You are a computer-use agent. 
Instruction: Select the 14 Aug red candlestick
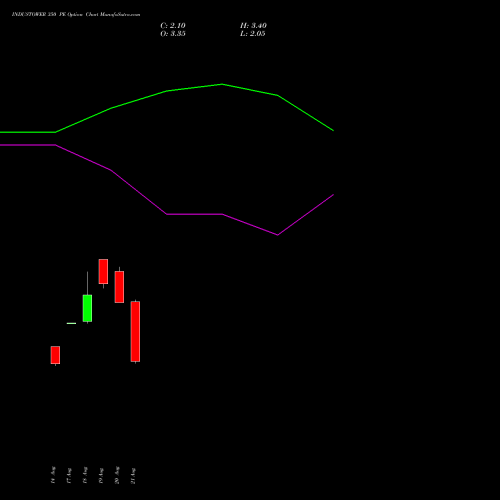(55, 355)
